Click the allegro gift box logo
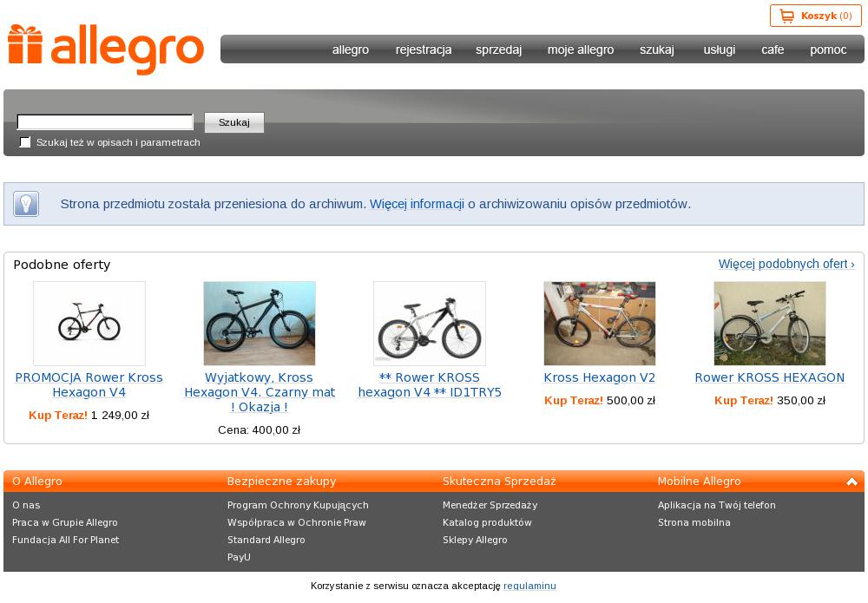This screenshot has height=603, width=868. pyautogui.click(x=106, y=49)
